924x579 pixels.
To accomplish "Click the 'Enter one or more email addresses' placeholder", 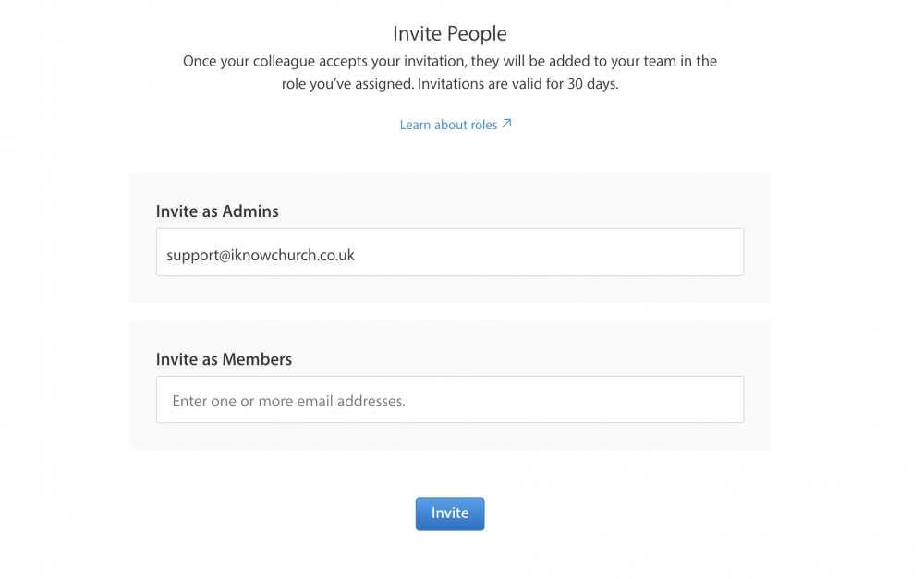I will click(x=288, y=401).
